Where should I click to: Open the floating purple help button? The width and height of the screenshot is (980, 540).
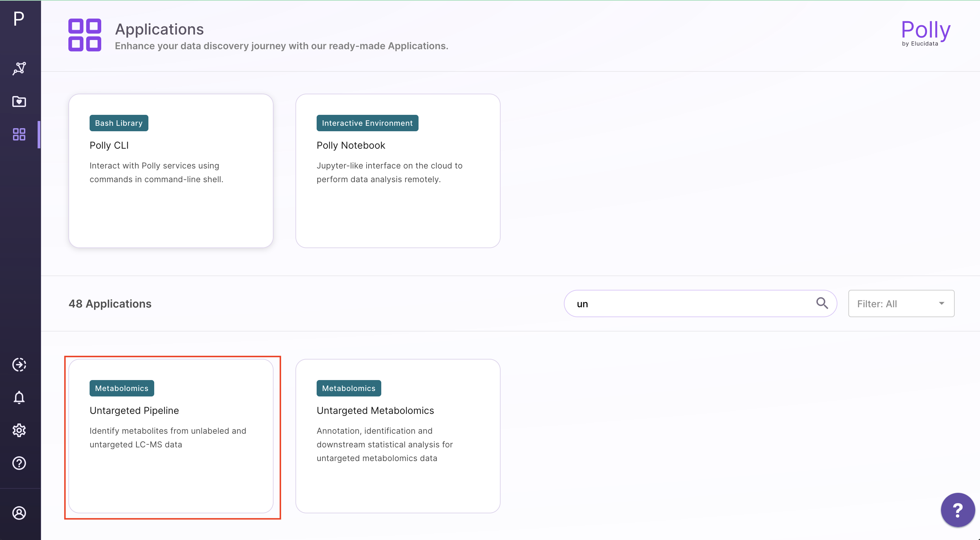[x=957, y=510]
